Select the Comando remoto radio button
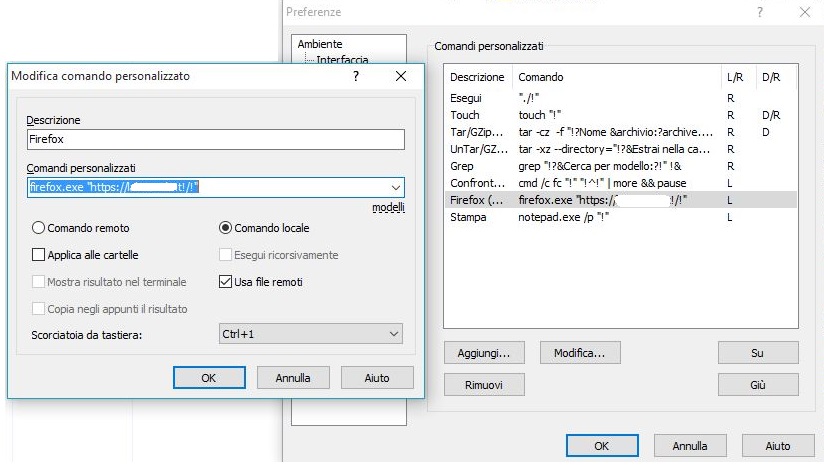Screen dimensions: 824x466 coord(39,228)
